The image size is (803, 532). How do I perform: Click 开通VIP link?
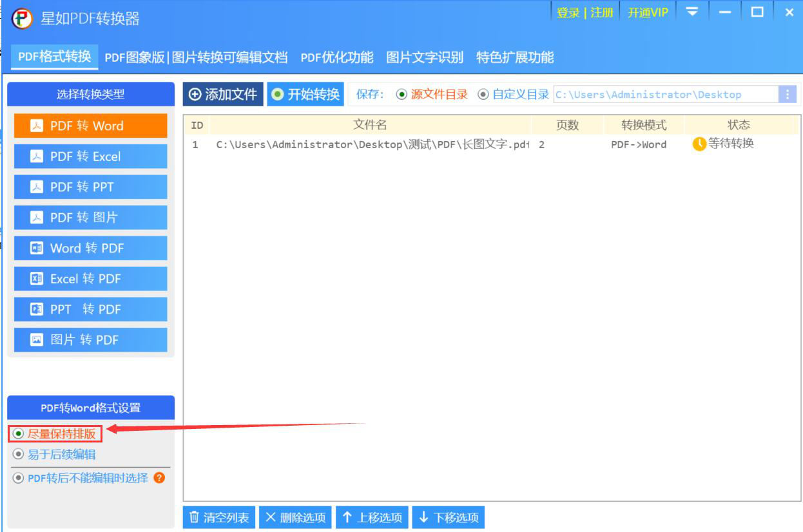[x=648, y=13]
